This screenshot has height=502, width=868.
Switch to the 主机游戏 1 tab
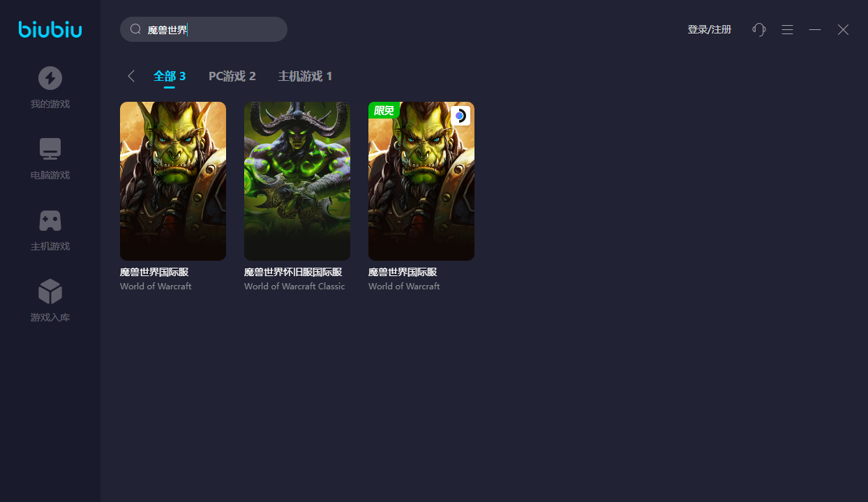pos(305,76)
